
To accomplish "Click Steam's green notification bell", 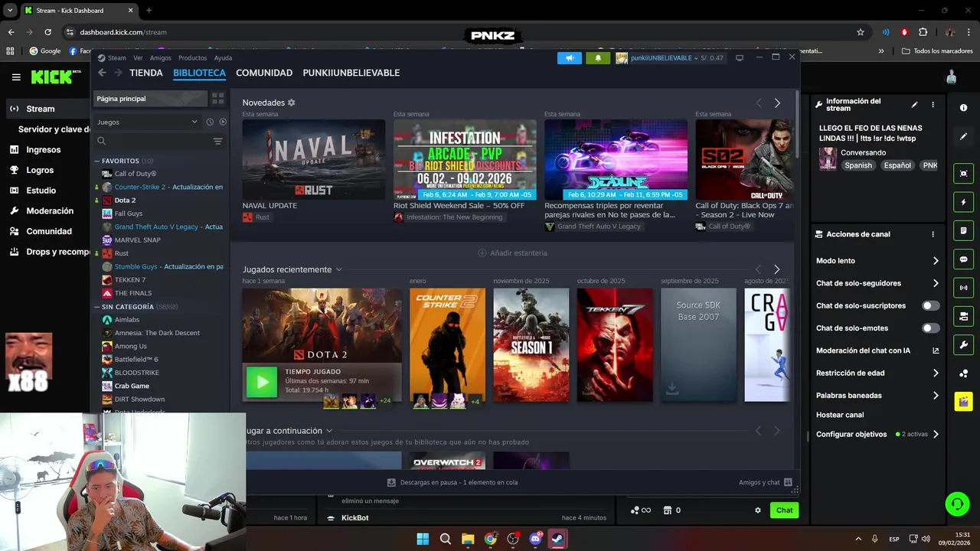I will tap(598, 58).
